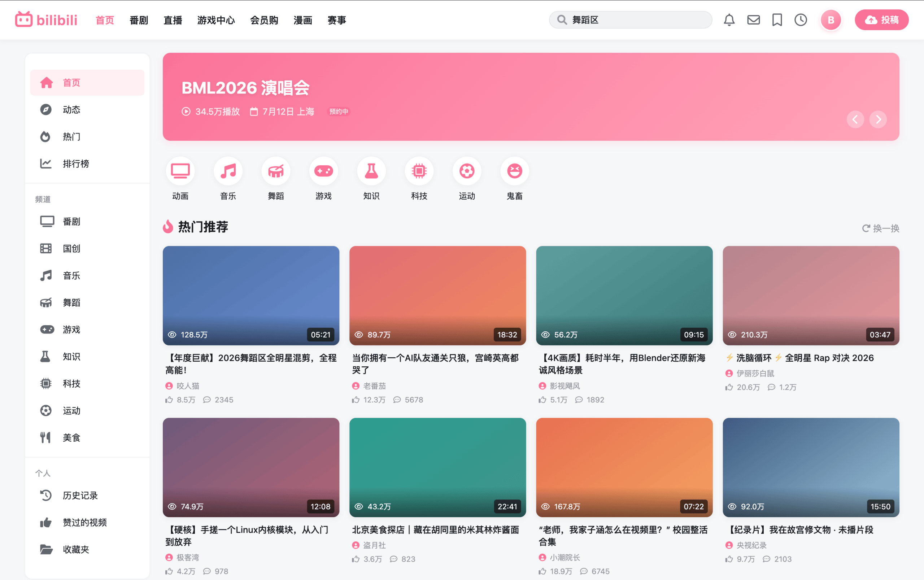Open the Blender 新海诚 video thumbnail
The width and height of the screenshot is (924, 580).
pyautogui.click(x=624, y=295)
